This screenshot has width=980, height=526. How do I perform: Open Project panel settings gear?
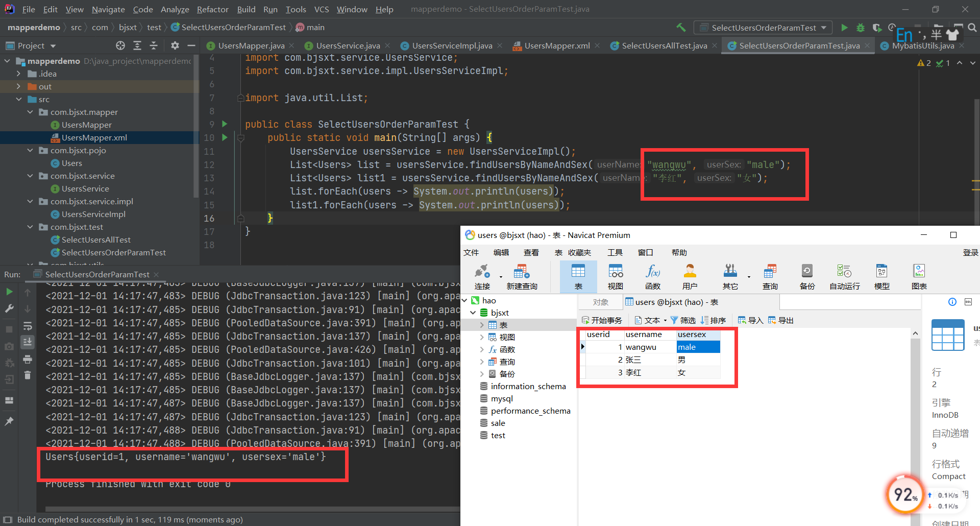pos(175,45)
